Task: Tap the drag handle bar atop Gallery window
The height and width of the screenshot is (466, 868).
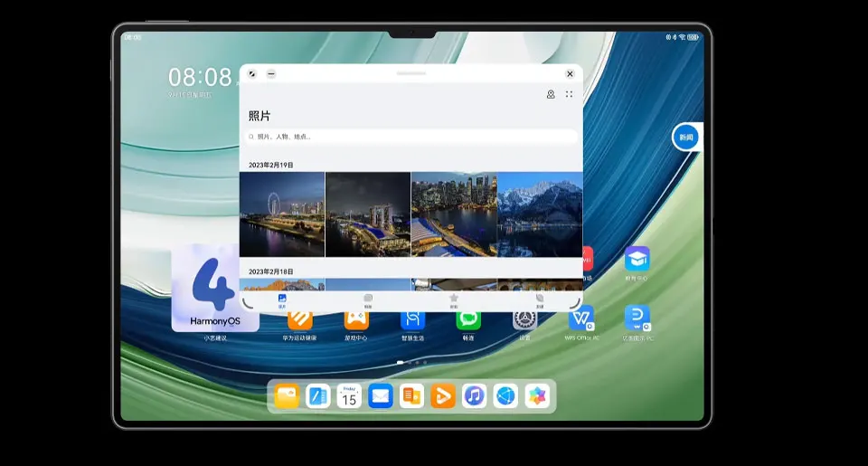Action: (411, 73)
